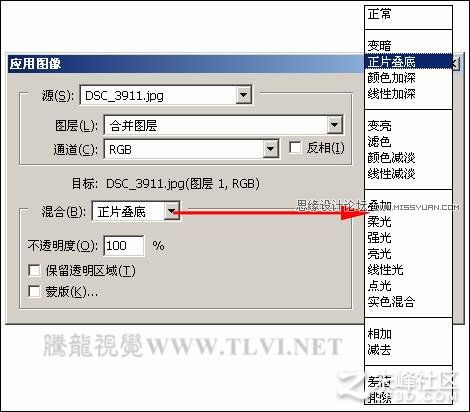Click the 不透明度 opacity input field
The image size is (470, 412).
pos(124,246)
